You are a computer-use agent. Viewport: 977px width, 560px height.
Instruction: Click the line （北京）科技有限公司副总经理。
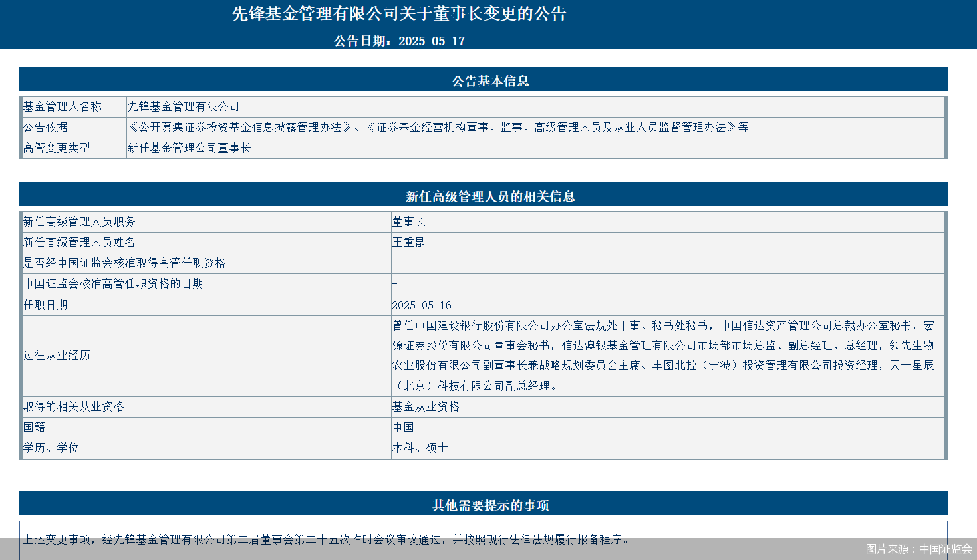[x=476, y=386]
